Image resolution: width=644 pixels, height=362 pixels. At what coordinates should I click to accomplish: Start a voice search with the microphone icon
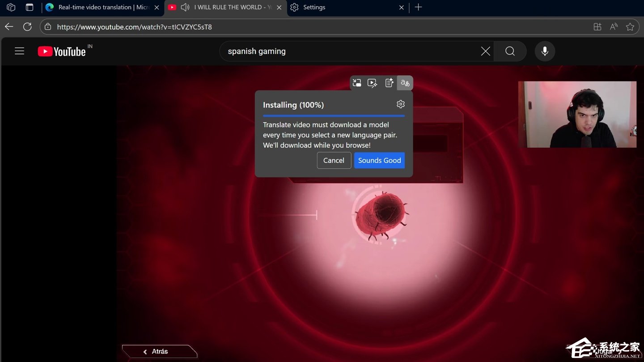click(545, 51)
